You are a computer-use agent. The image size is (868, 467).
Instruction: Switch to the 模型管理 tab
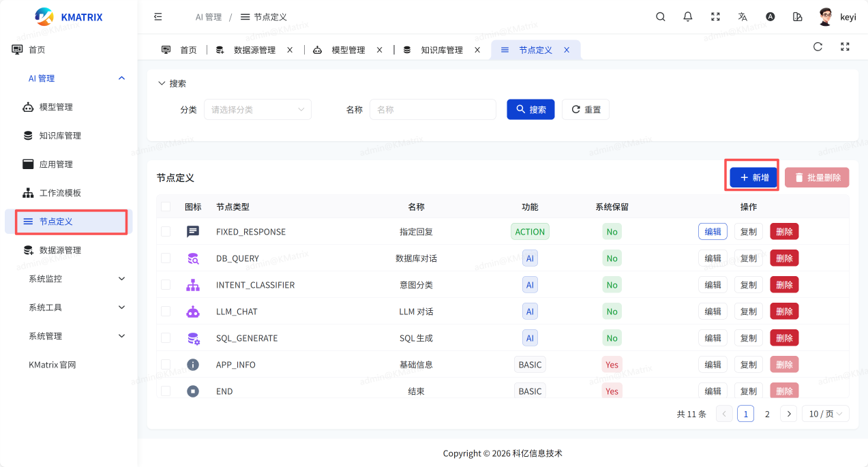(348, 50)
